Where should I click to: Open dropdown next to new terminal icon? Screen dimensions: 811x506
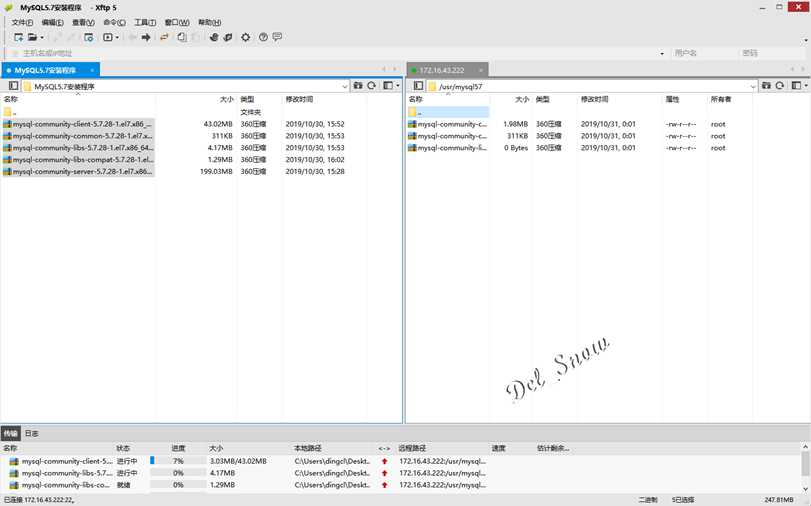coord(117,37)
